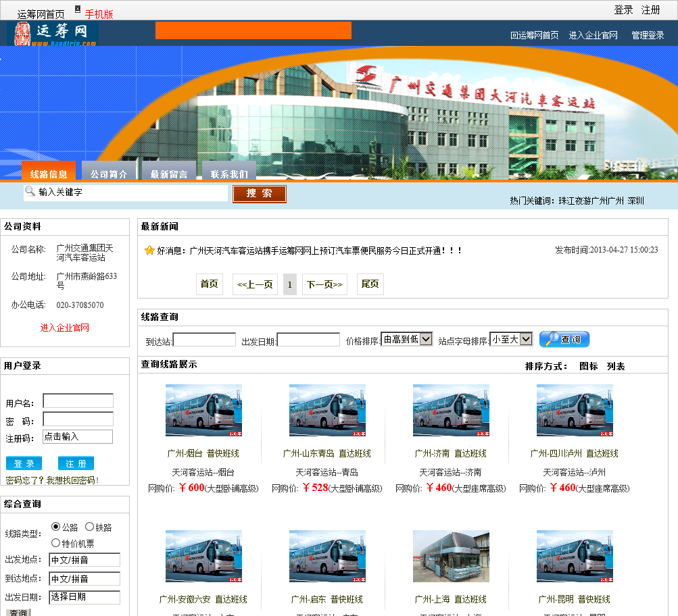
Task: Focus the 用户名 input field
Action: point(78,401)
